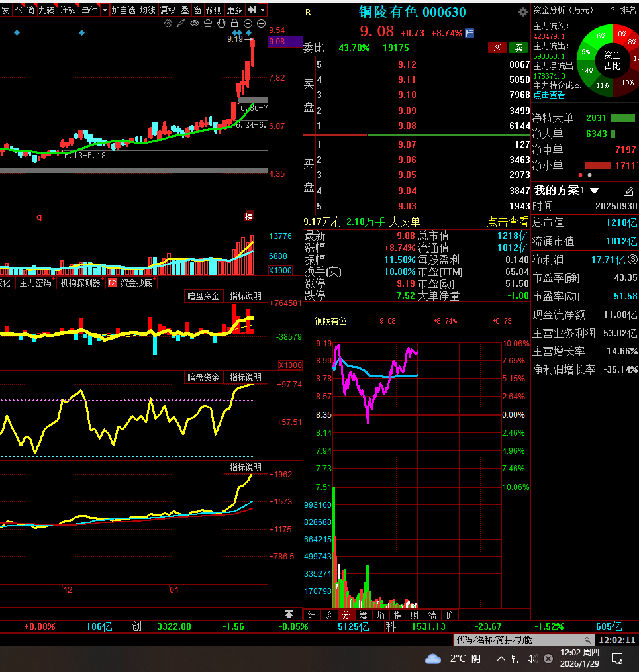Image resolution: width=639 pixels, height=672 pixels.
Task: Click the PK comparison button
Action: [18, 10]
